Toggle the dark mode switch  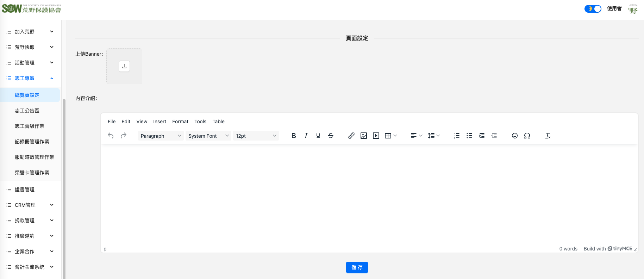point(593,9)
